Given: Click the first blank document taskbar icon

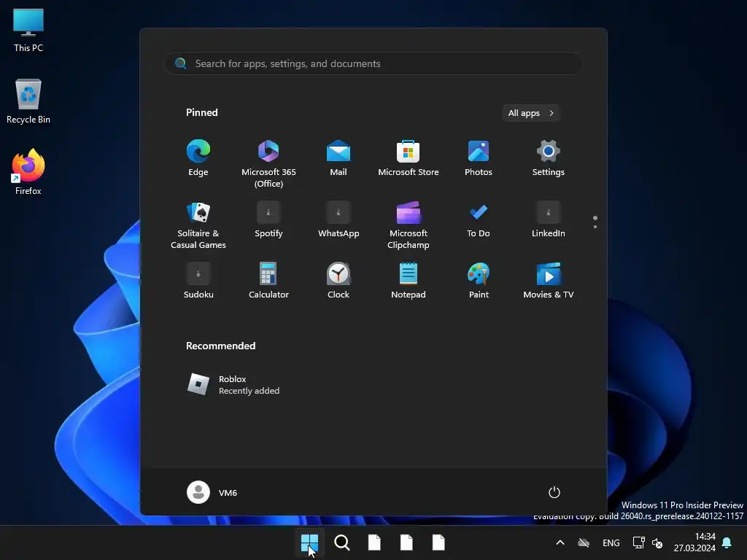Looking at the screenshot, I should tap(374, 542).
